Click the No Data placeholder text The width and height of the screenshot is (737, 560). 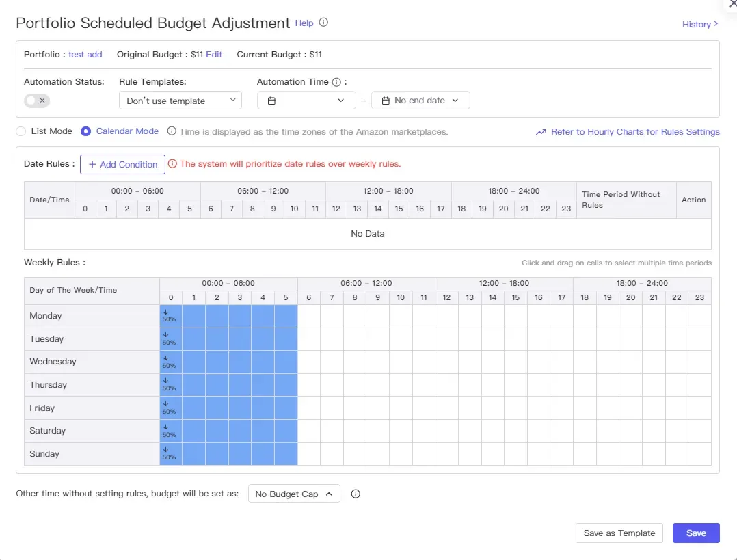point(368,234)
